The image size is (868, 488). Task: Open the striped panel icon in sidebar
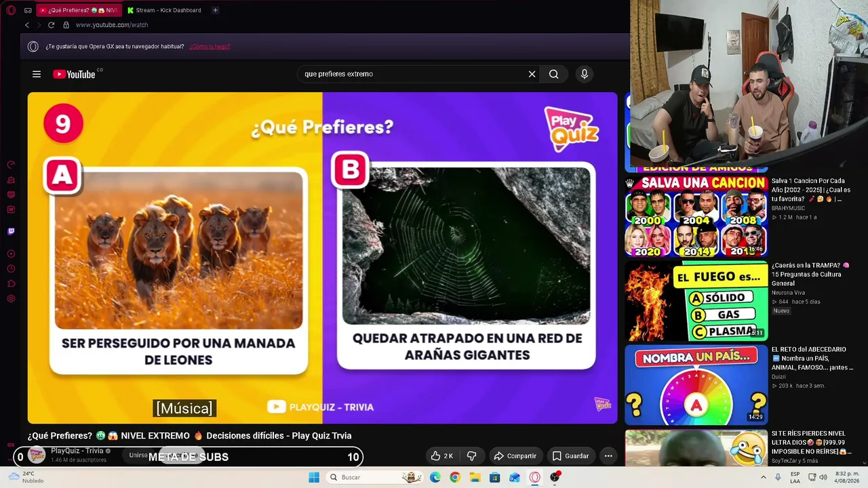[x=11, y=195]
